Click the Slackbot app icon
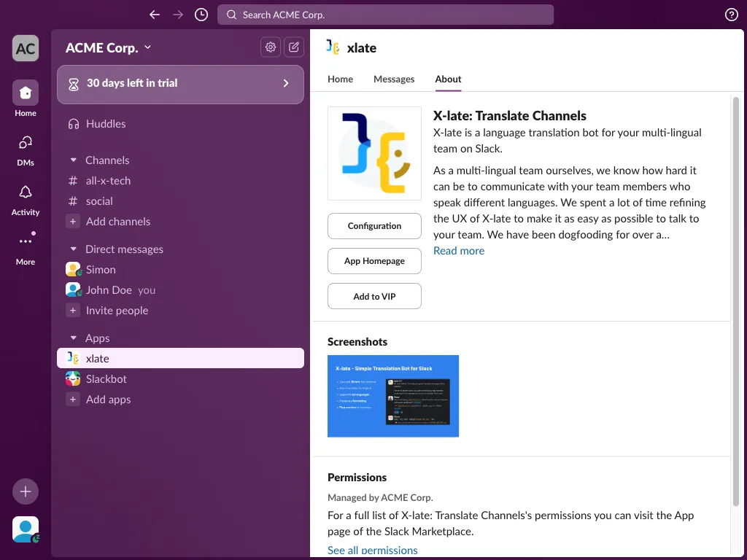747x560 pixels. (73, 379)
